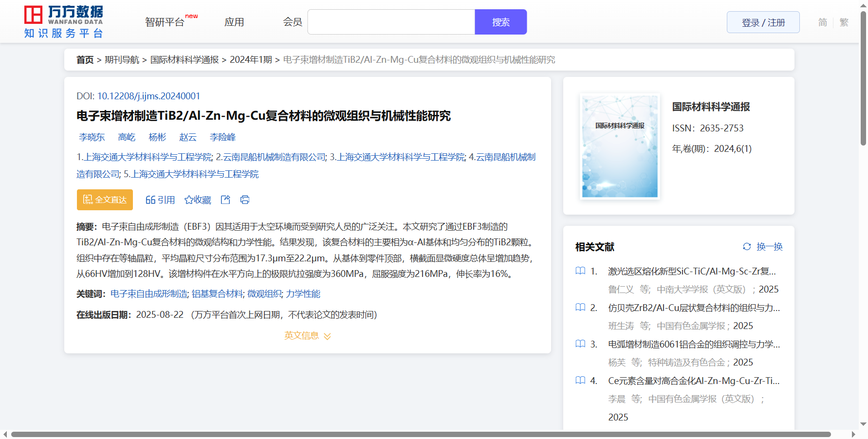Click the horizontal scrollbar at the bottom
This screenshot has width=868, height=439.
click(x=421, y=434)
